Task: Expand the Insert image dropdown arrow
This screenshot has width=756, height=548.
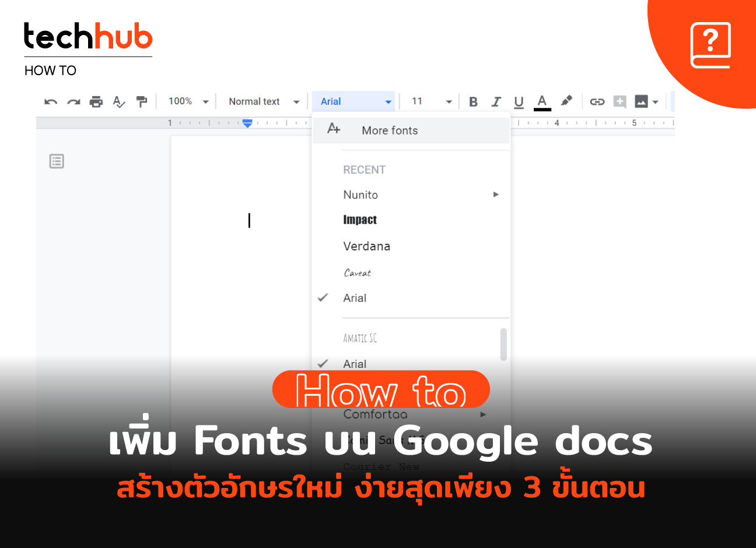Action: 656,102
